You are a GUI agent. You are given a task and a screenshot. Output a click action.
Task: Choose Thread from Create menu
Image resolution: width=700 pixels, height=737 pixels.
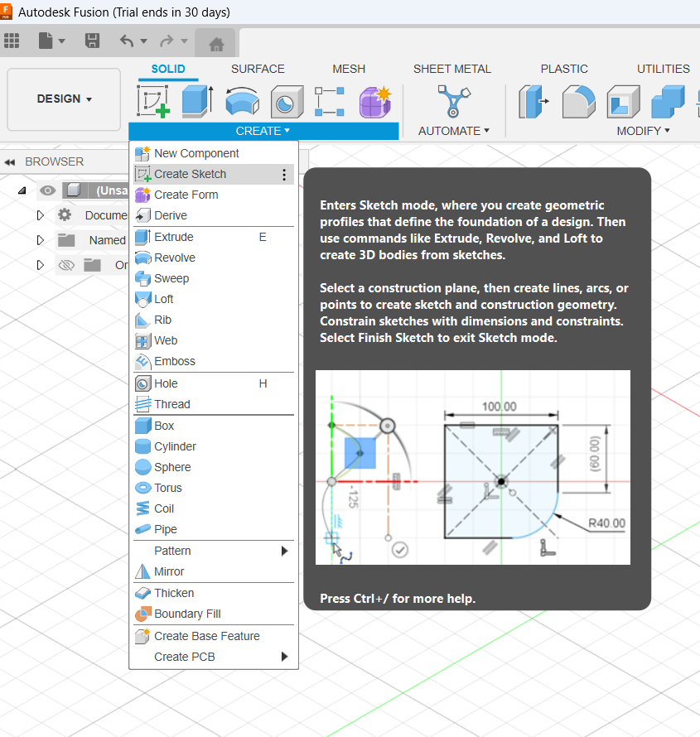click(x=214, y=404)
